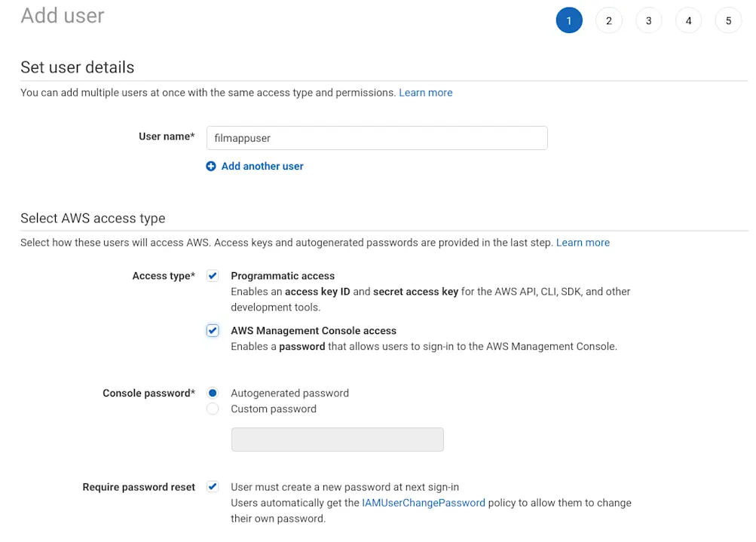Image resolution: width=756 pixels, height=542 pixels.
Task: Navigate to step 5 circle
Action: pos(729,21)
